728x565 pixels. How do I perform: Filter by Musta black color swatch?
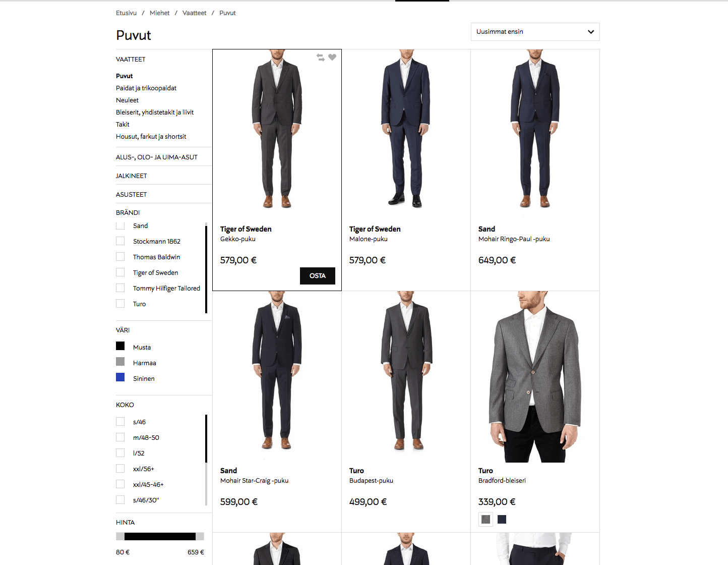click(x=120, y=346)
